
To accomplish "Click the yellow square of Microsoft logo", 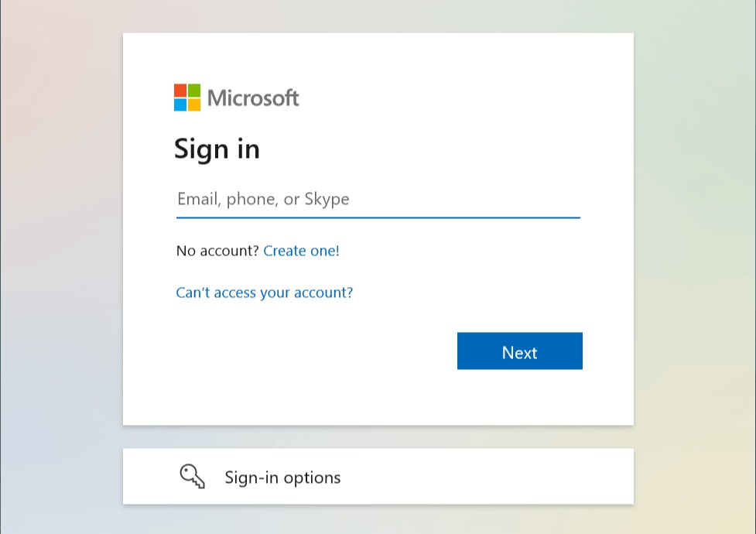I will [193, 104].
